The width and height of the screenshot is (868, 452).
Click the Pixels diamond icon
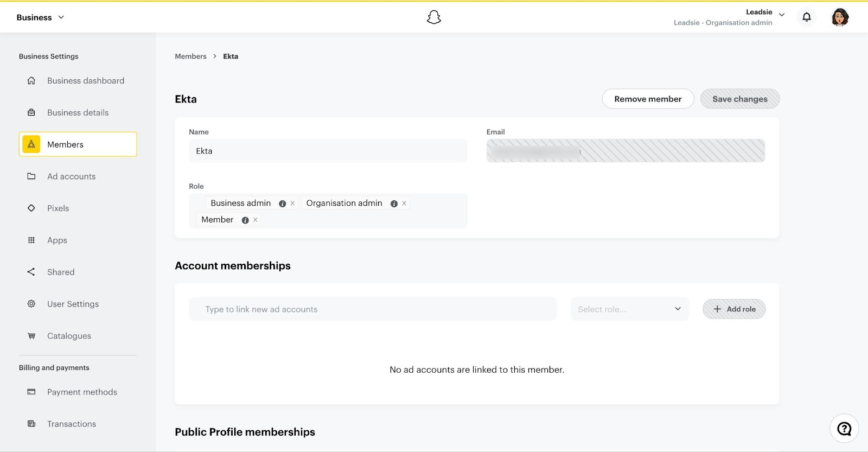coord(31,208)
